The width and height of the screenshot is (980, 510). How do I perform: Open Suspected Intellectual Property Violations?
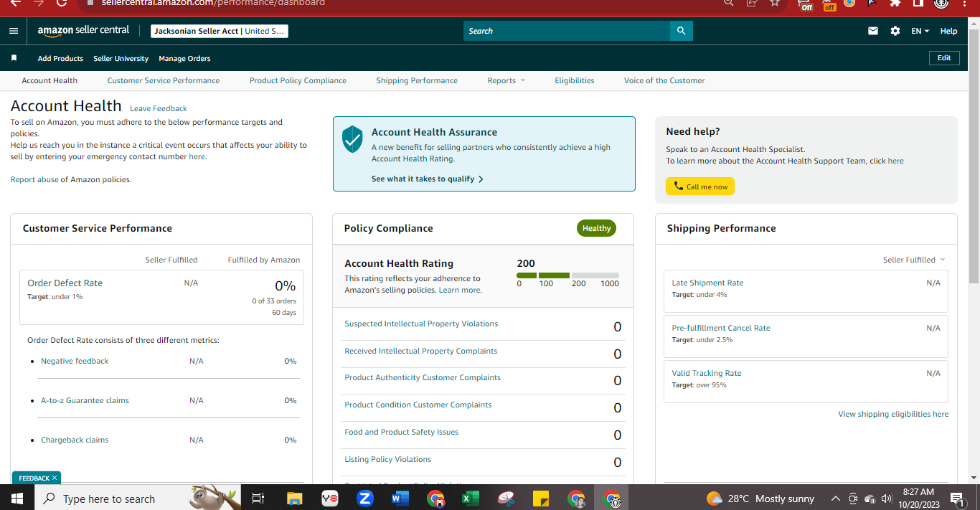[x=421, y=324]
